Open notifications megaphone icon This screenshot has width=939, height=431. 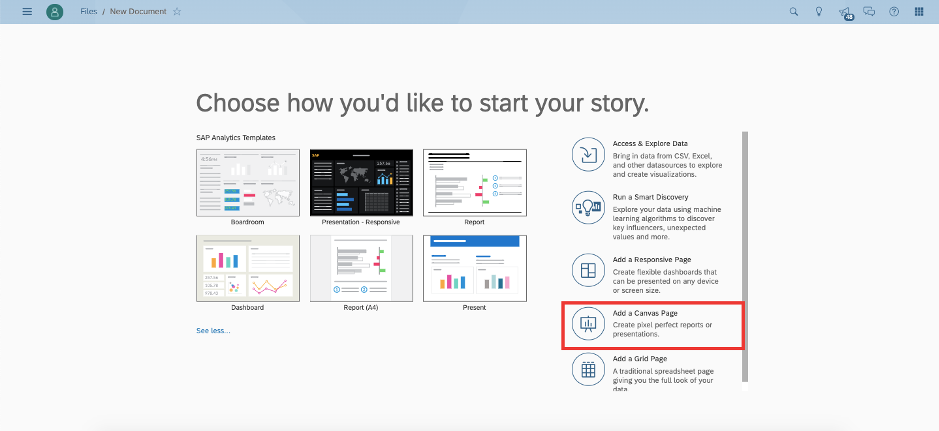(x=844, y=12)
